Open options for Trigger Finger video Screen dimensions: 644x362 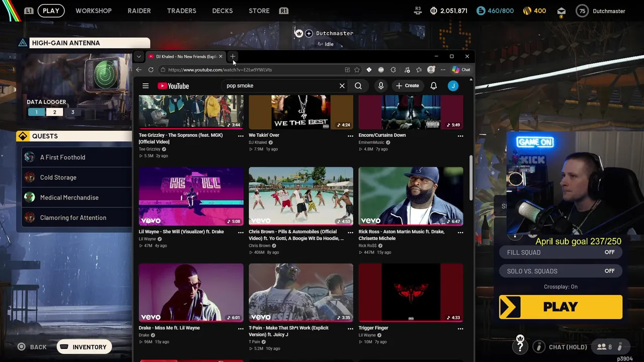pyautogui.click(x=460, y=328)
